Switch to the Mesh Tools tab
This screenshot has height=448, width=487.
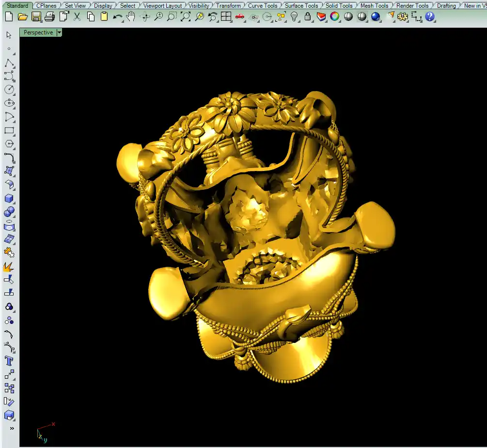click(x=374, y=6)
